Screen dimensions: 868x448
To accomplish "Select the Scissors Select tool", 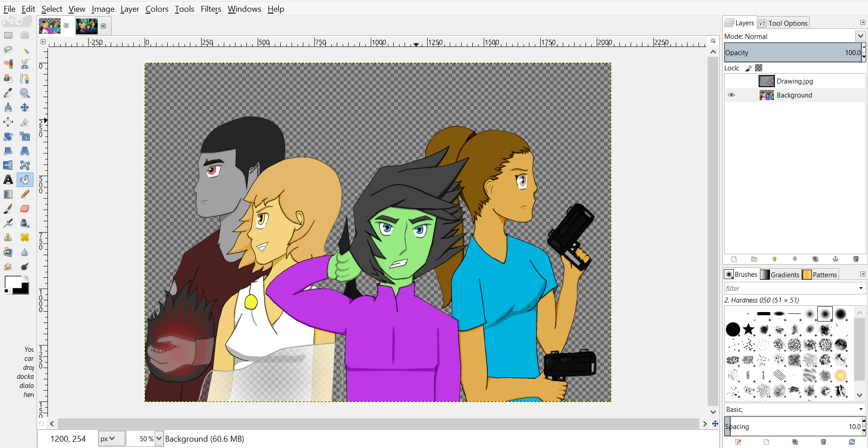I will 25,64.
